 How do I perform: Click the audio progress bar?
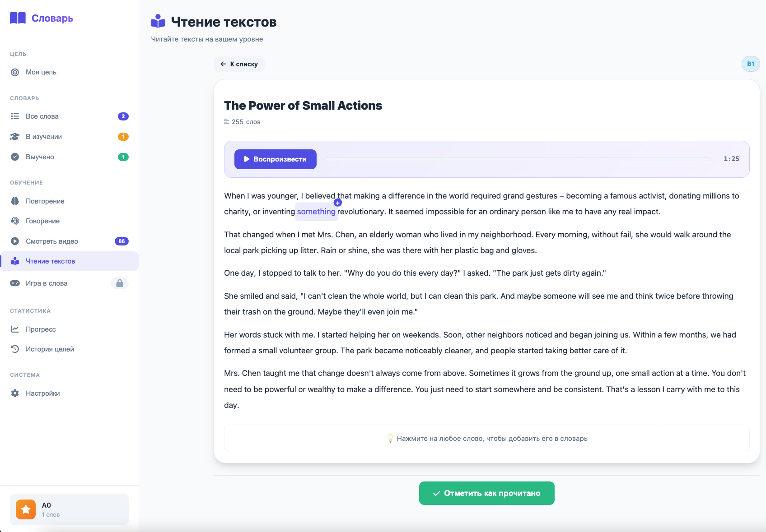coord(517,159)
